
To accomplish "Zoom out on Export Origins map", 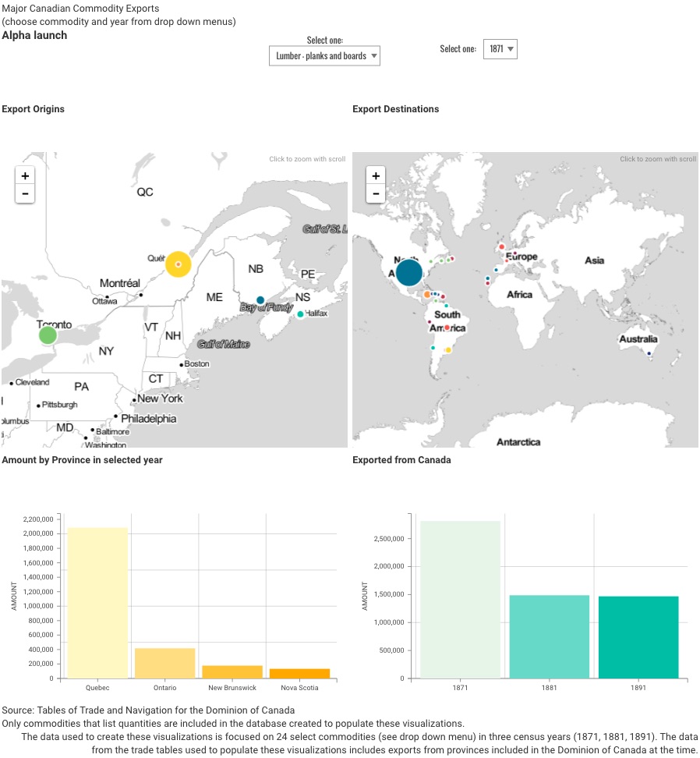I will point(25,193).
